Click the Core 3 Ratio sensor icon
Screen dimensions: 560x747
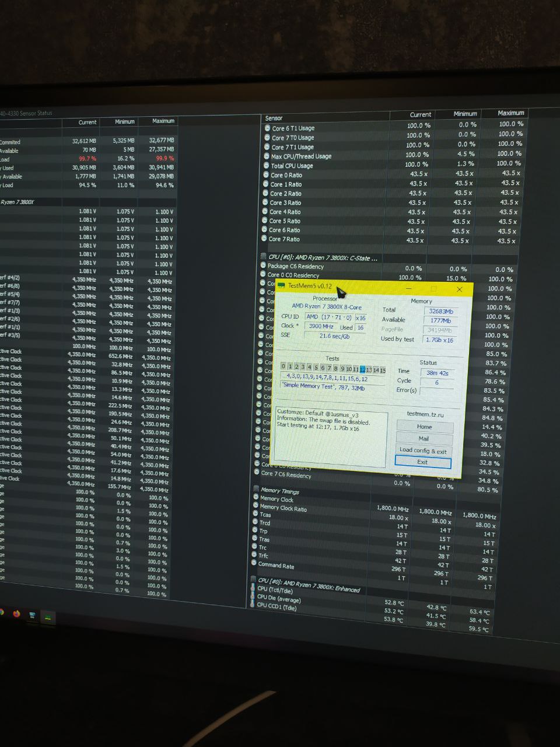click(265, 202)
